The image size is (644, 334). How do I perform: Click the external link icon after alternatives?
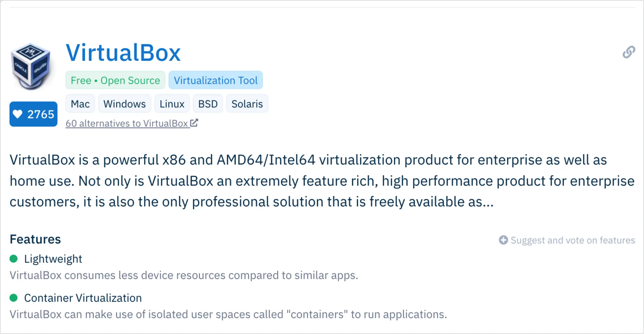(x=194, y=123)
